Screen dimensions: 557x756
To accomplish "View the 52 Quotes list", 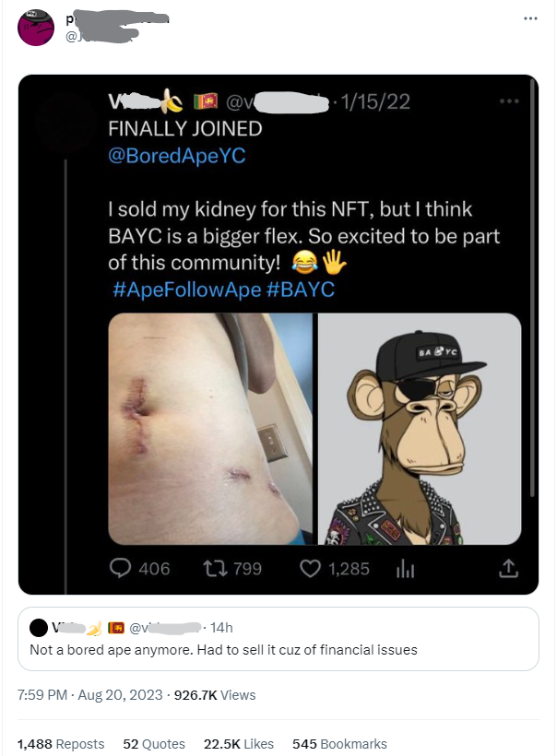I will (154, 744).
